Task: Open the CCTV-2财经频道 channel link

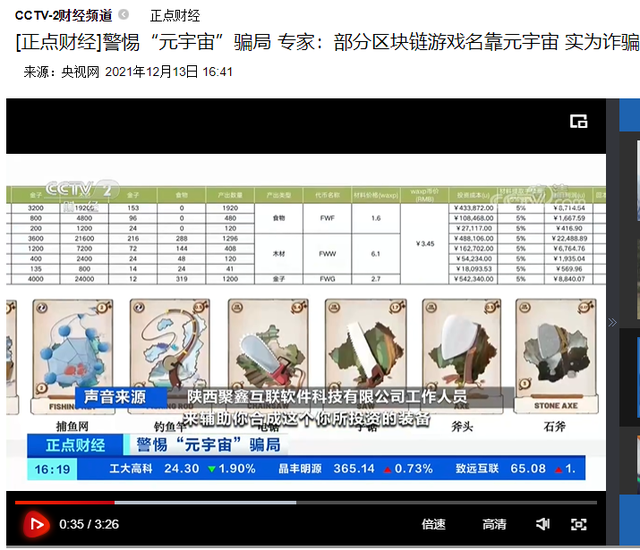Action: 63,15
